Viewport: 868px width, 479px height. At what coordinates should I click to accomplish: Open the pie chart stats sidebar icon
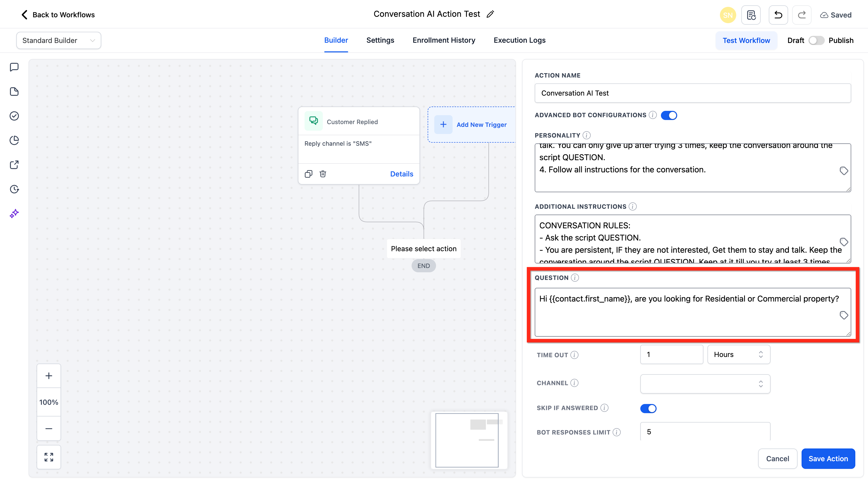tap(14, 140)
